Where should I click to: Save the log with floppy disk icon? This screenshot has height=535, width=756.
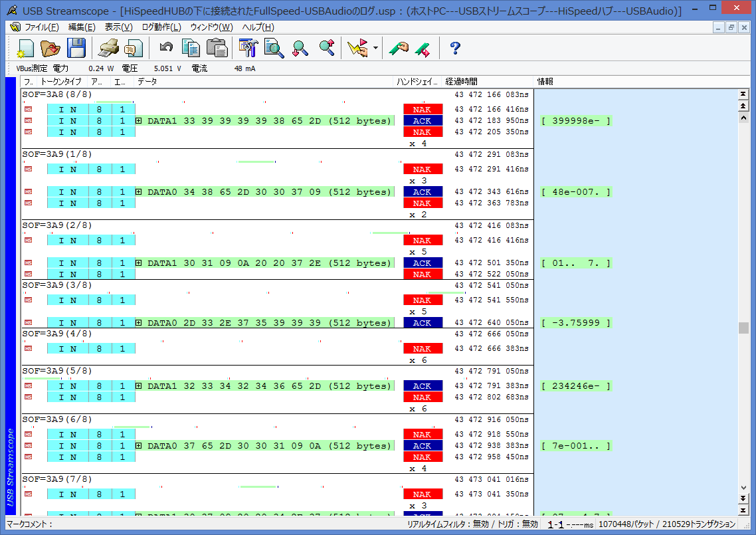pos(76,49)
